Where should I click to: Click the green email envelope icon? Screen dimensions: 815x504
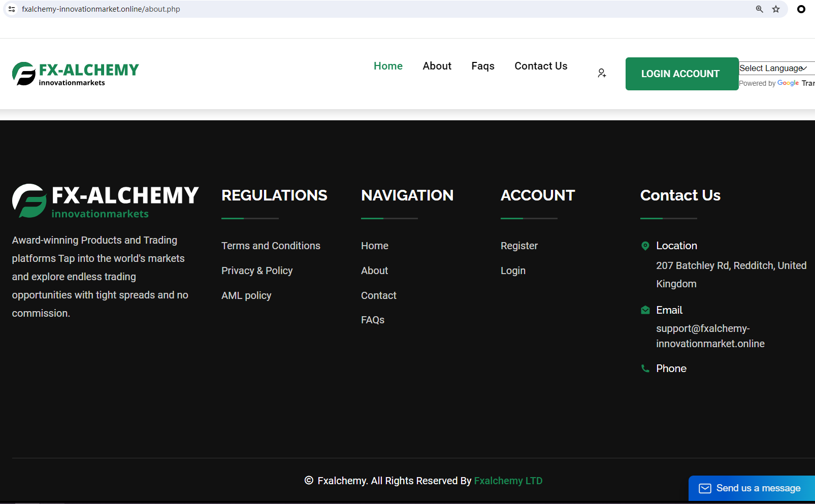pyautogui.click(x=645, y=310)
